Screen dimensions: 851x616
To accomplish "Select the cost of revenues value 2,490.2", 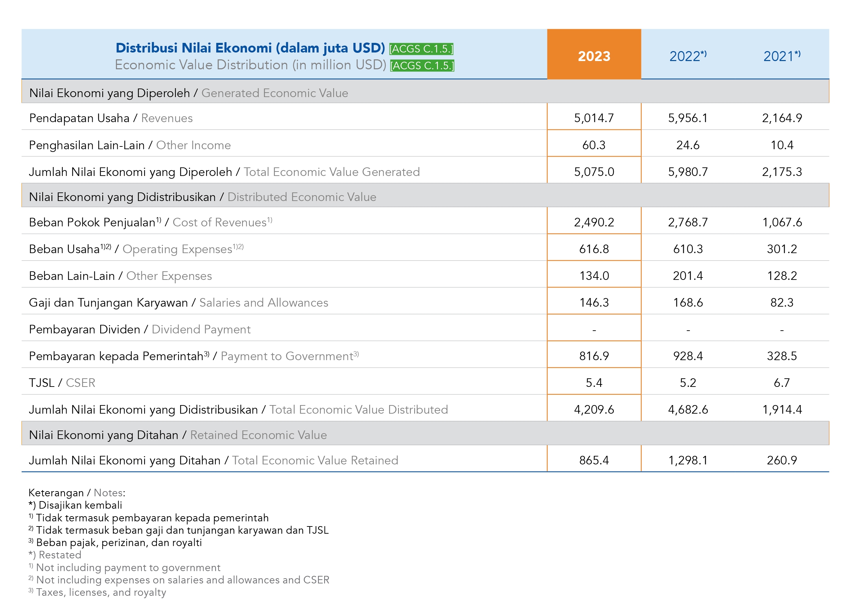I will tap(594, 223).
